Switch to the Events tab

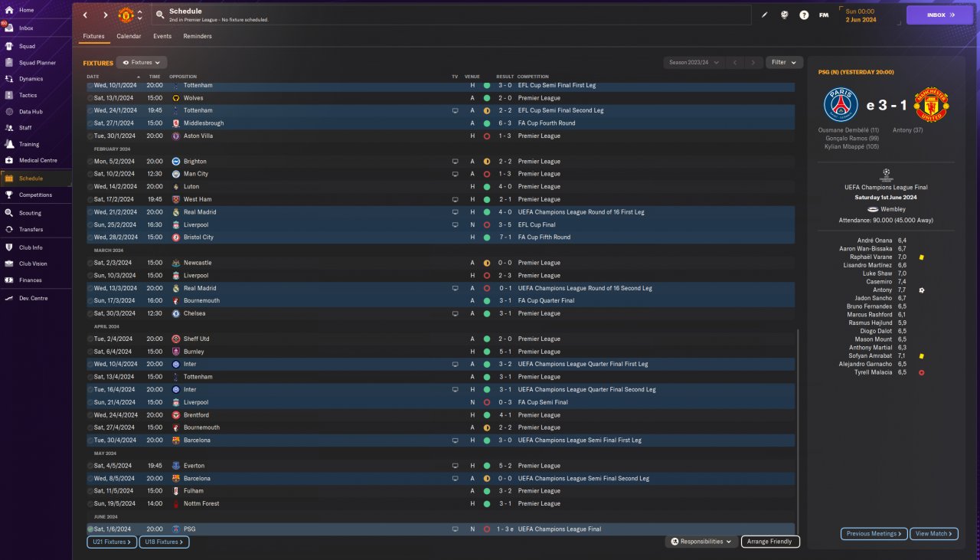coord(162,36)
